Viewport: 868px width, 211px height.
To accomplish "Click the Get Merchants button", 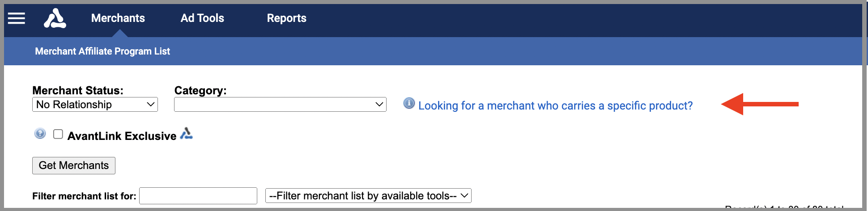I will (x=74, y=165).
